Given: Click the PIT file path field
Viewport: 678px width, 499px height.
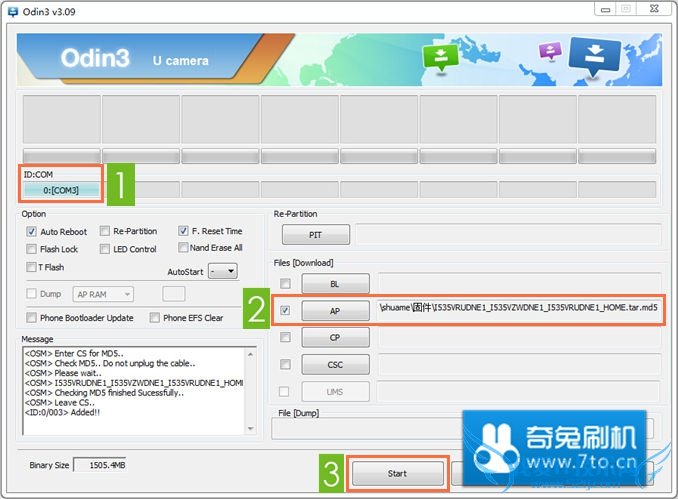Looking at the screenshot, I should [x=508, y=234].
